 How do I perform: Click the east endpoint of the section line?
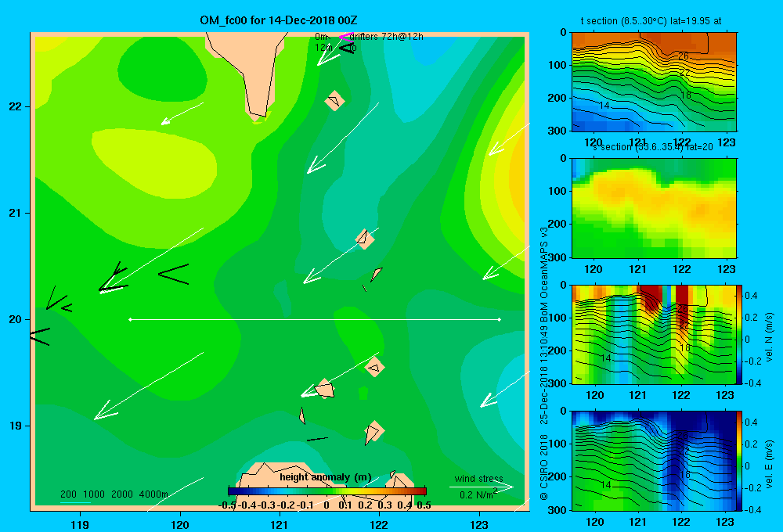pos(500,319)
